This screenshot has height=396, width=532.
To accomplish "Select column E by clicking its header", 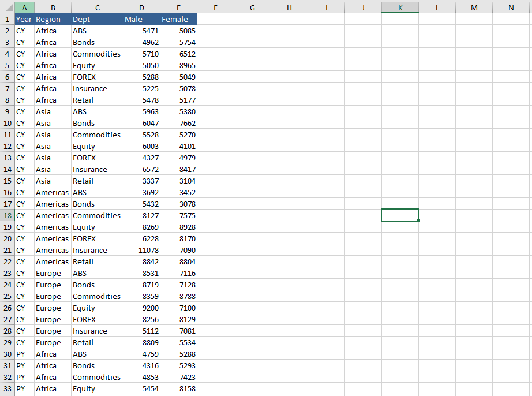I will click(x=178, y=8).
